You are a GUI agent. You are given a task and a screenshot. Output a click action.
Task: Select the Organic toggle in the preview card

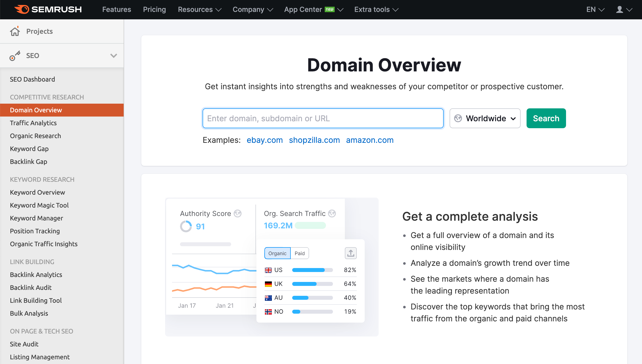point(277,253)
